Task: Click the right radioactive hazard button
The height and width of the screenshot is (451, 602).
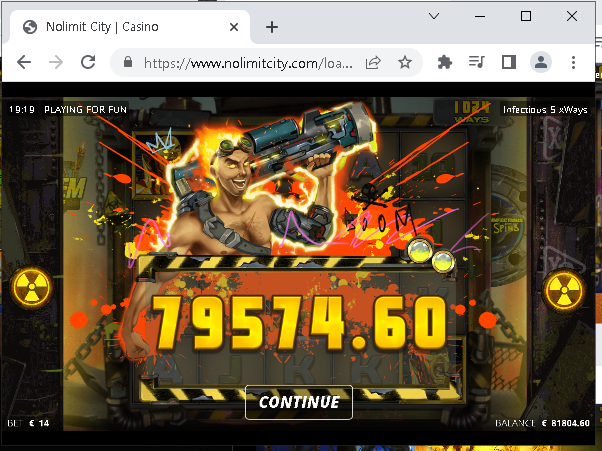Action: 564,291
